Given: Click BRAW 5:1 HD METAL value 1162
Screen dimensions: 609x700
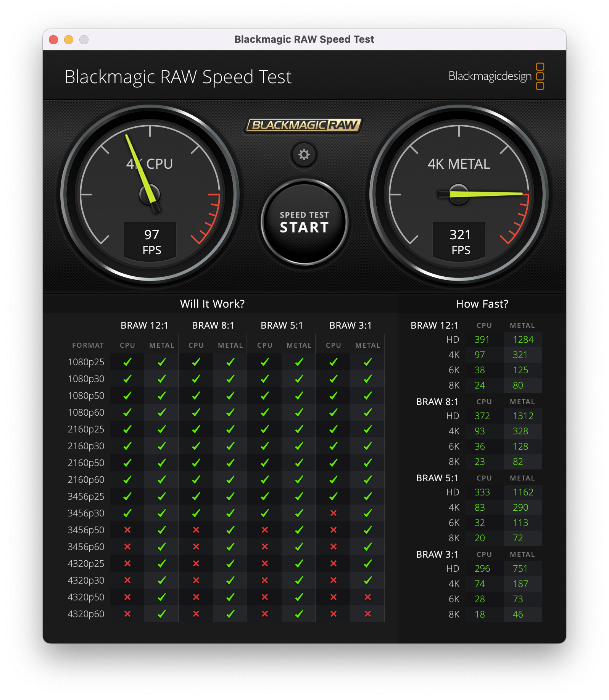Looking at the screenshot, I should (523, 492).
